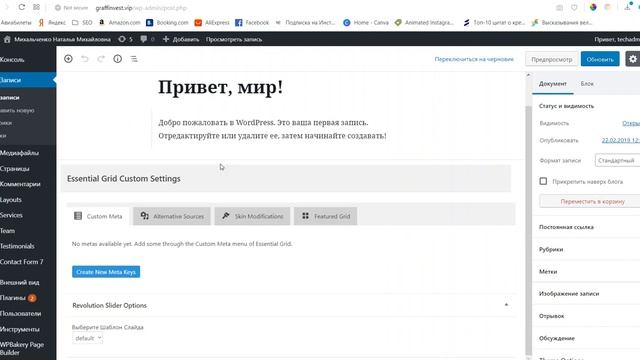Open Alternative Sources tab
The height and width of the screenshot is (360, 640).
pos(172,216)
